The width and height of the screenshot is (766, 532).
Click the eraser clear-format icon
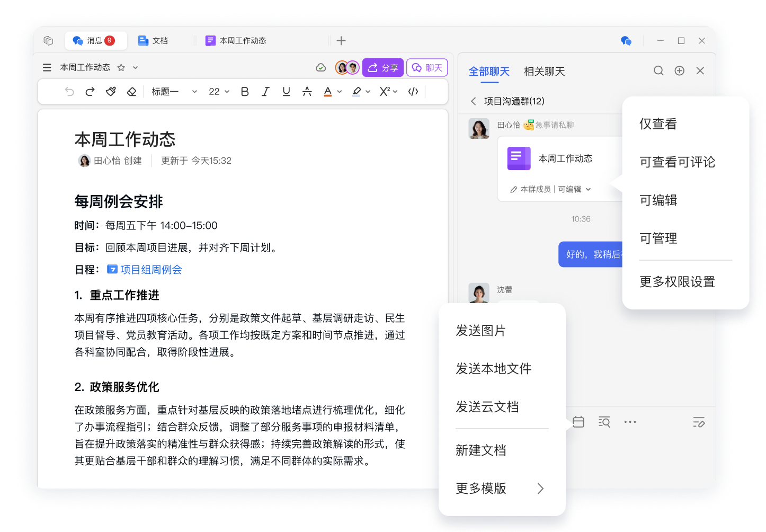131,92
